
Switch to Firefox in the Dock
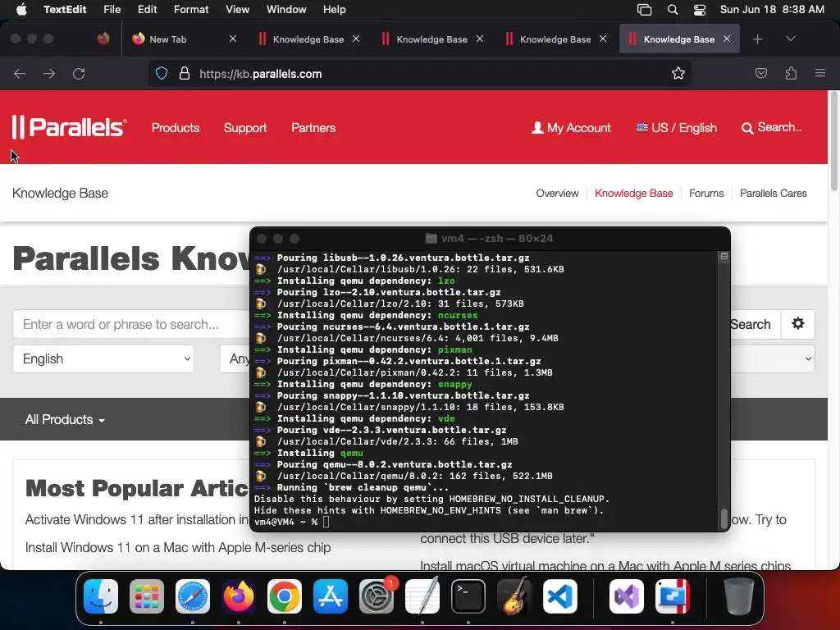coord(239,596)
